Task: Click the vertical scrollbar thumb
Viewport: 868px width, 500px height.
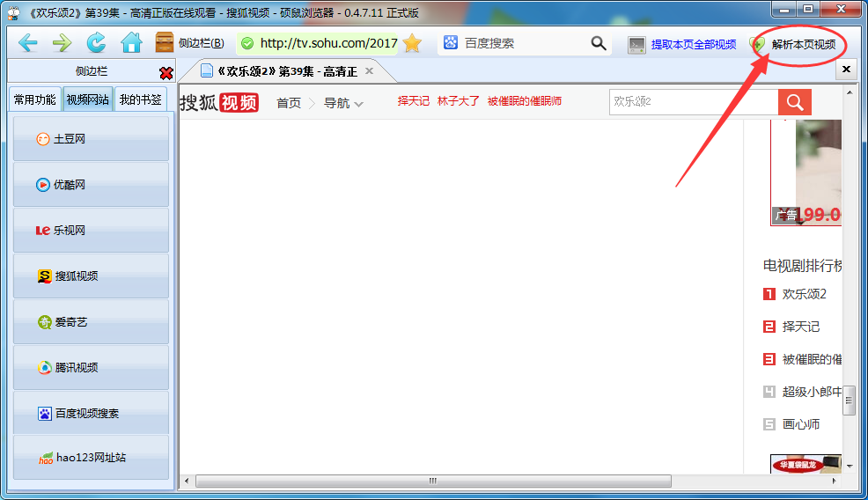Action: coord(850,401)
